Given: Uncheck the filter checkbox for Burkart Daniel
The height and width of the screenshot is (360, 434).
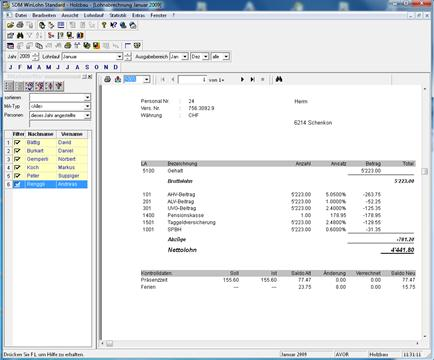Looking at the screenshot, I should pos(17,151).
